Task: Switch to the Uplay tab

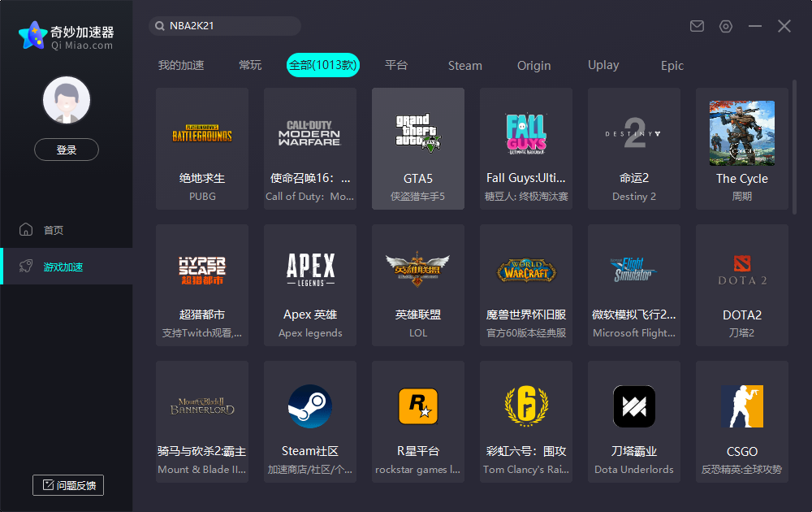Action: 603,65
